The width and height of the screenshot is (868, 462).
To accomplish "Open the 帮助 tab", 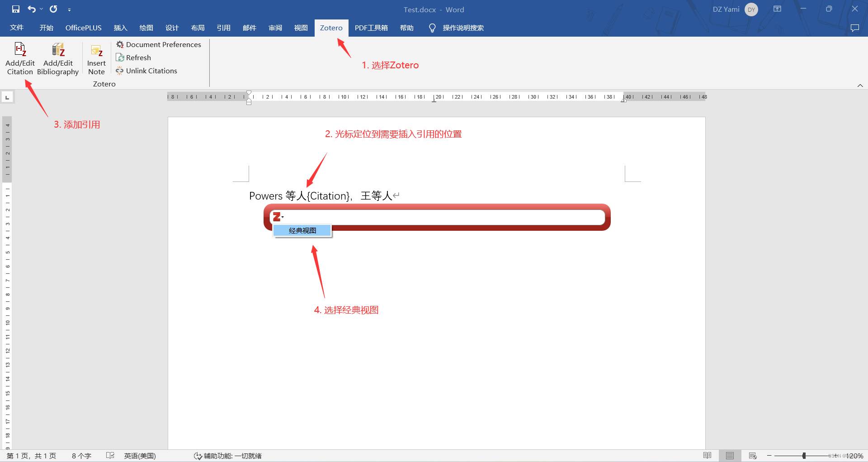I will coord(407,28).
